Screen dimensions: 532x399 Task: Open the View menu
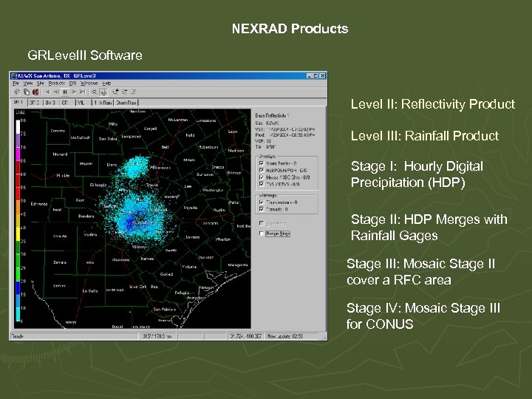pos(28,83)
